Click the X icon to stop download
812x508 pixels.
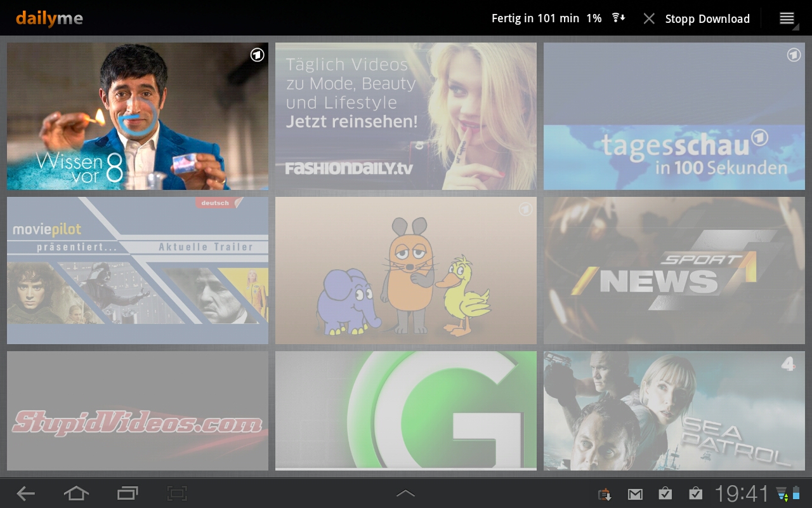point(649,18)
